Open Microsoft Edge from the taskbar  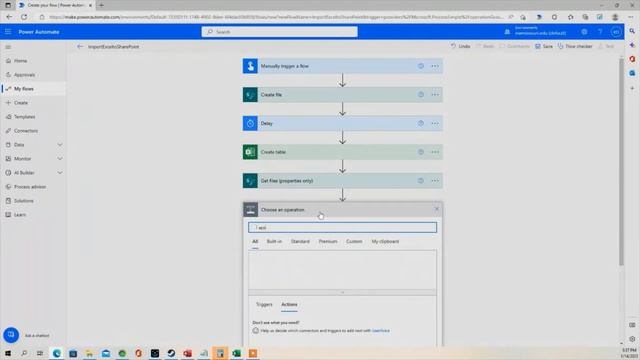click(x=57, y=353)
